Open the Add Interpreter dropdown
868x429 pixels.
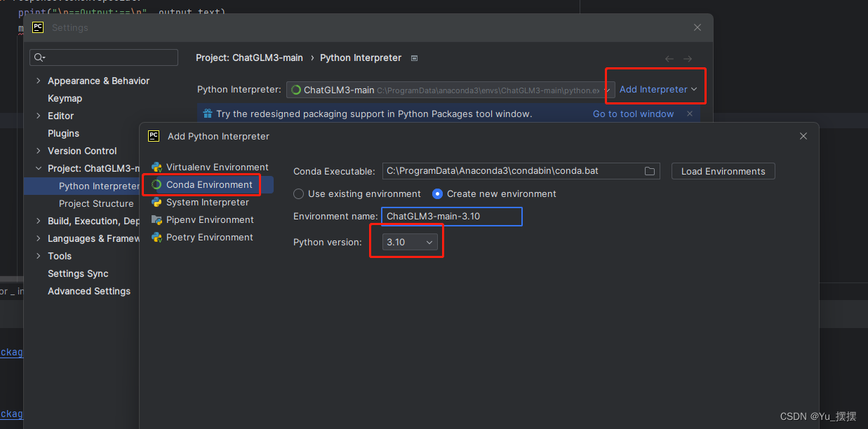click(658, 89)
